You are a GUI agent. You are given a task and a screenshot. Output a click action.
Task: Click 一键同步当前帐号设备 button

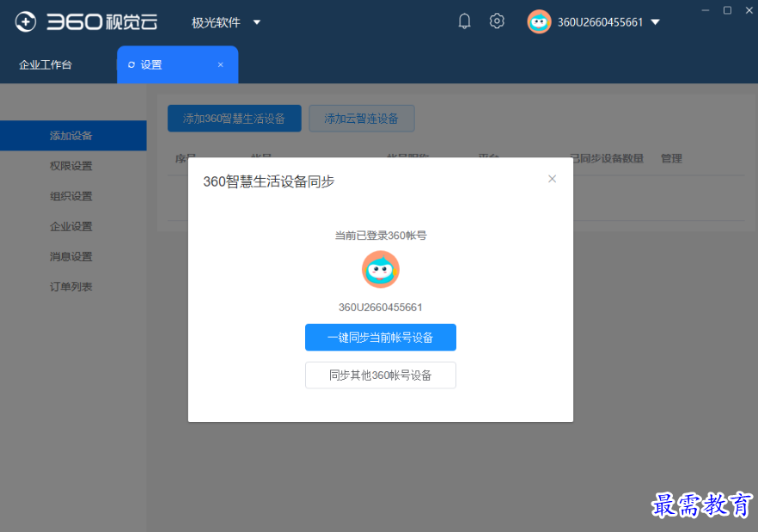click(x=381, y=337)
